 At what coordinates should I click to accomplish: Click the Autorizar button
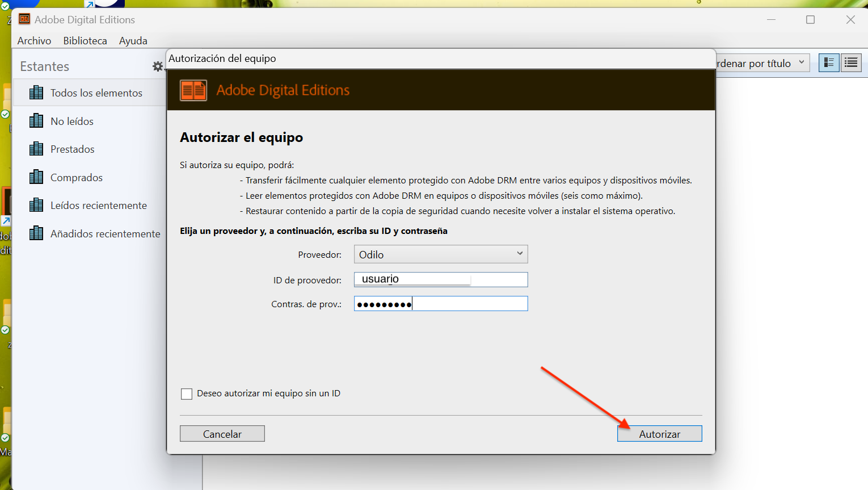pyautogui.click(x=659, y=434)
